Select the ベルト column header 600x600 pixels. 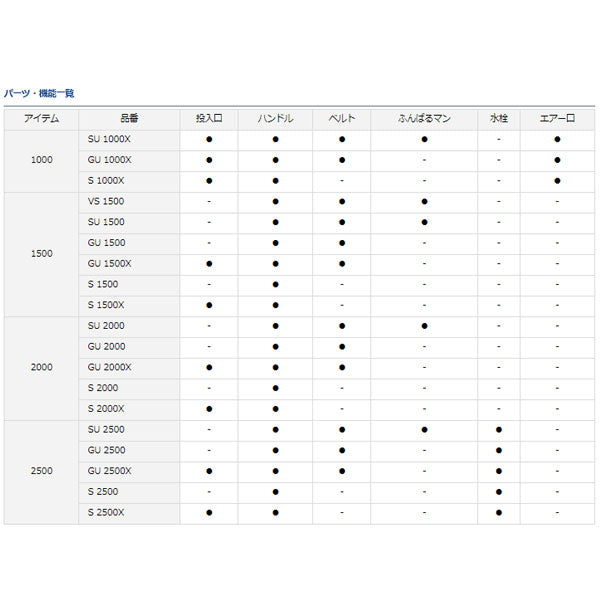coord(341,118)
